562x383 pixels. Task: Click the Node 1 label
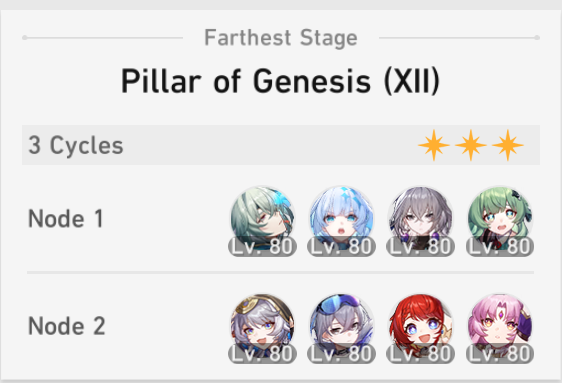click(66, 219)
